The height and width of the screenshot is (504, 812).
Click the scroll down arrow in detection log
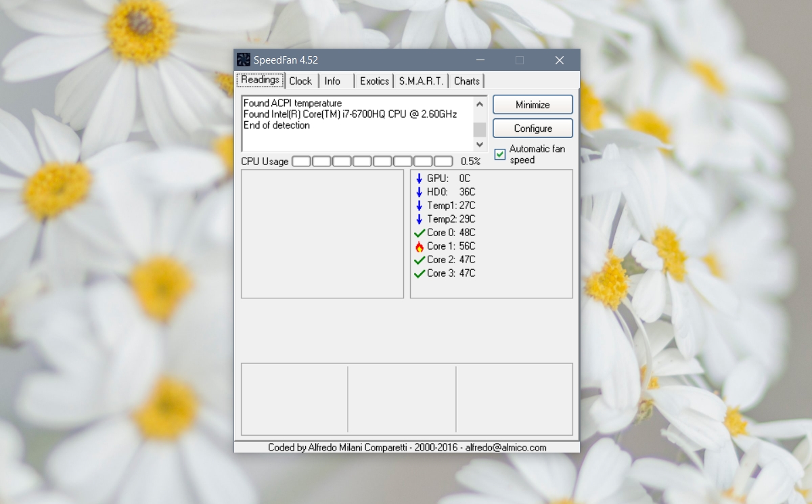click(480, 144)
